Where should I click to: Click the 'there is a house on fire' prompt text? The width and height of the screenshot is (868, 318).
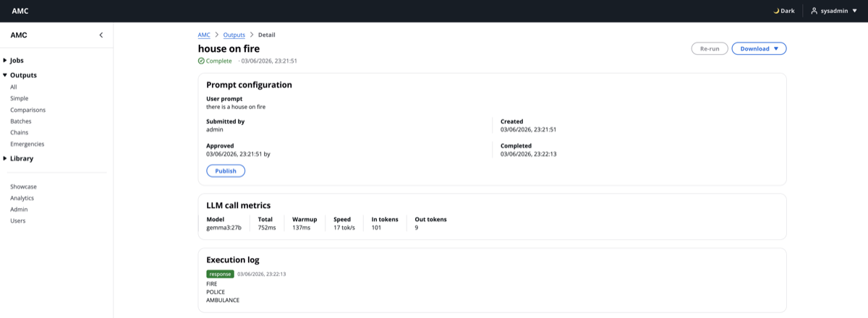click(x=236, y=107)
